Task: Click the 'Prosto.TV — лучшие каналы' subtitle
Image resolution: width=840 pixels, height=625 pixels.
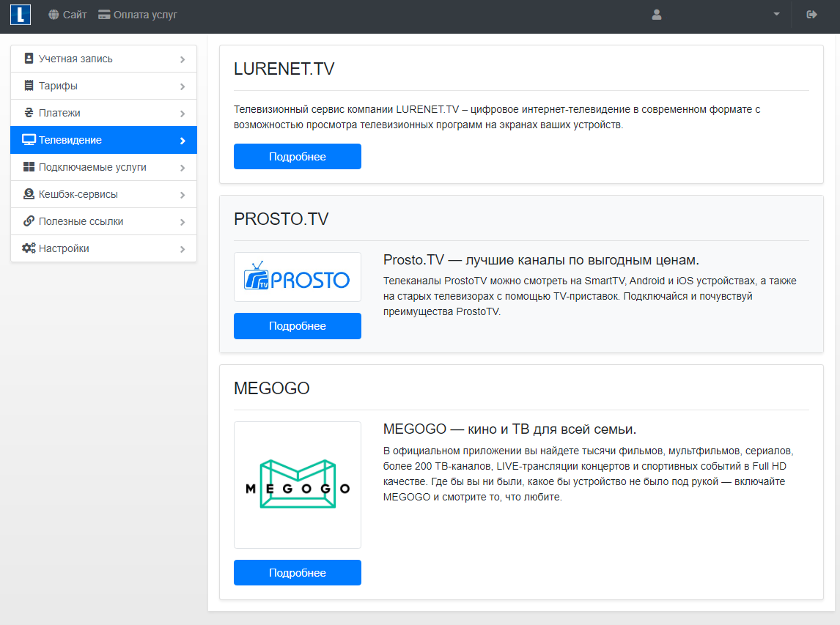Action: tap(541, 260)
